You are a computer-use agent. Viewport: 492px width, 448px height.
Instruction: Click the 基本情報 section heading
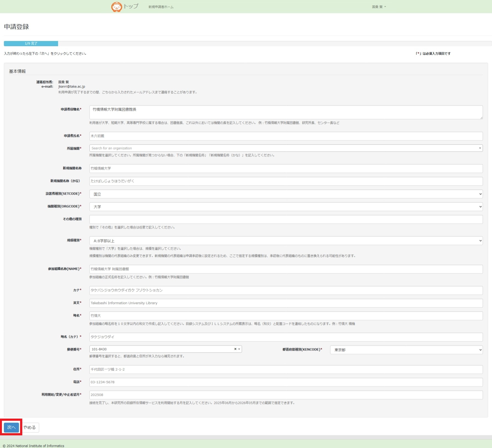pos(17,71)
